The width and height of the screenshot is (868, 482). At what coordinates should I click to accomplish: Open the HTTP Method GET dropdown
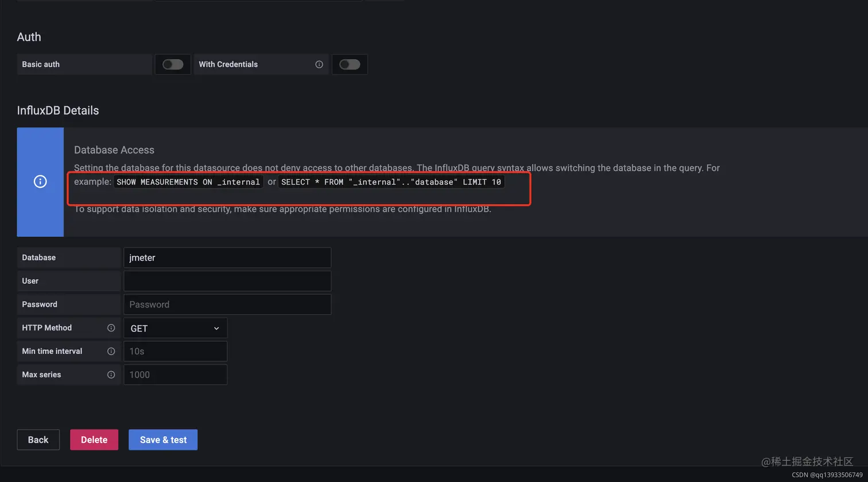175,328
